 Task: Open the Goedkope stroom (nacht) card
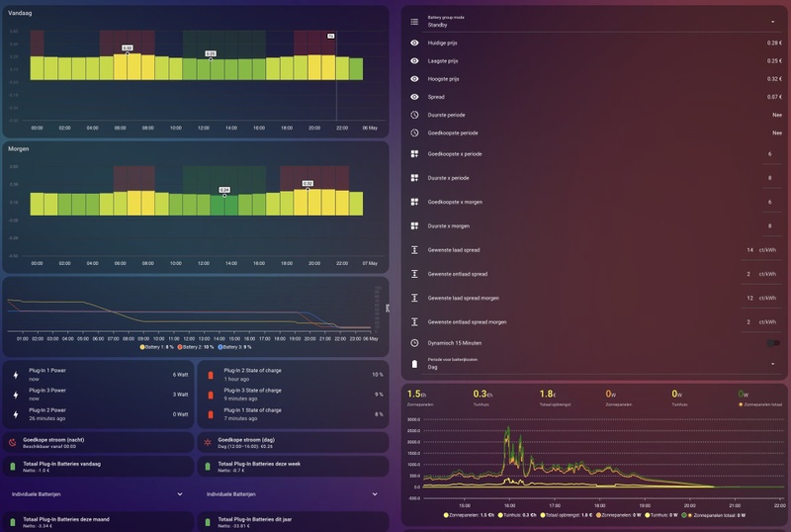click(98, 443)
